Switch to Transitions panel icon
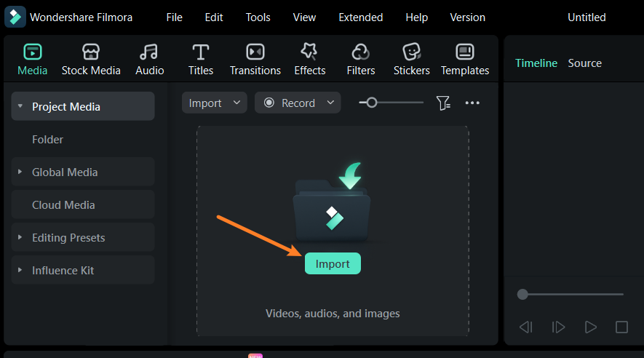 pyautogui.click(x=255, y=52)
